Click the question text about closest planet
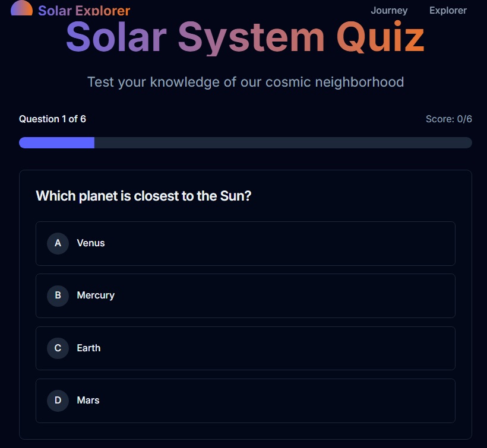Viewport: 487px width, 448px height. pyautogui.click(x=143, y=196)
